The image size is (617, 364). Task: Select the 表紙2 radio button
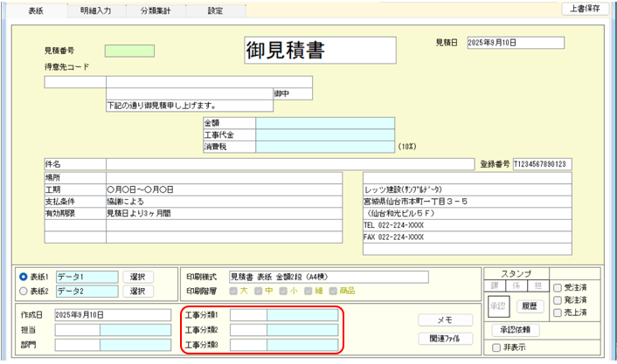24,291
